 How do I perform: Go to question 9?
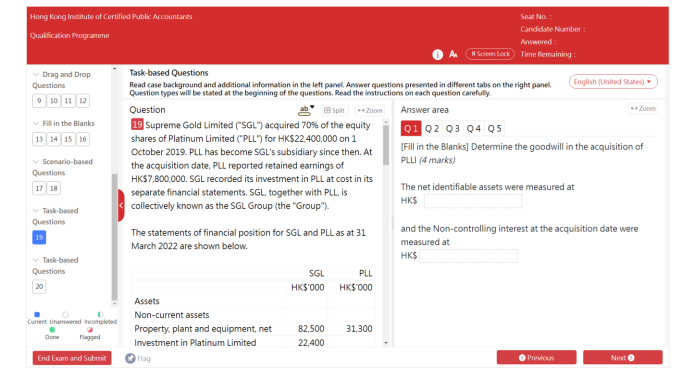click(x=39, y=101)
